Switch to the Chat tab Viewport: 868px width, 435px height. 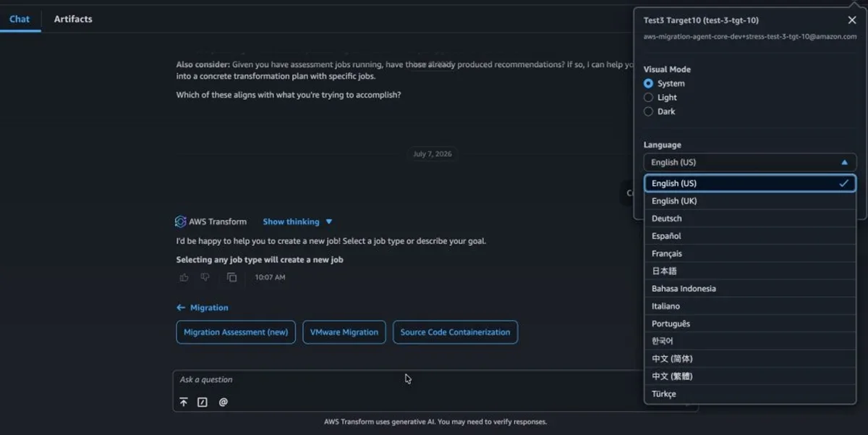[x=20, y=19]
